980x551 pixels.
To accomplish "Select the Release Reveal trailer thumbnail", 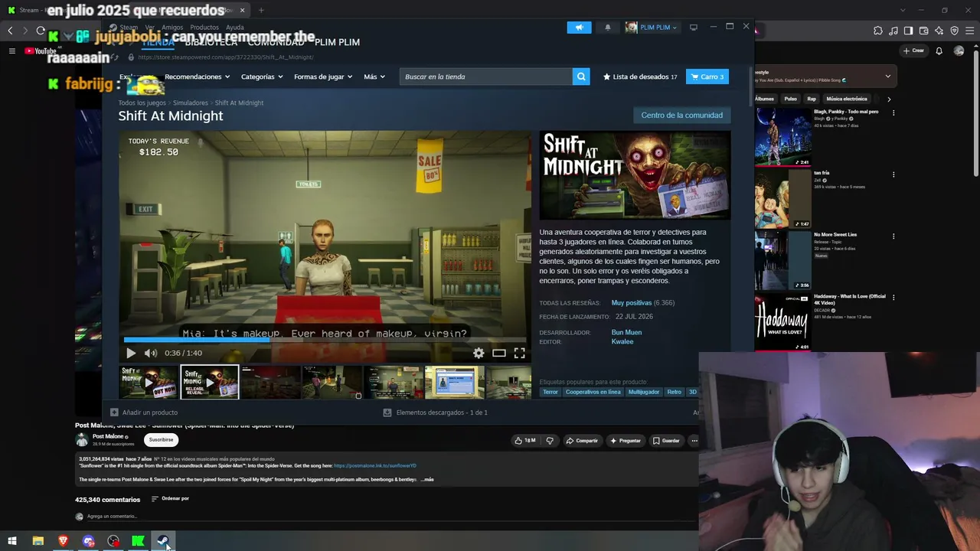I will (x=209, y=382).
